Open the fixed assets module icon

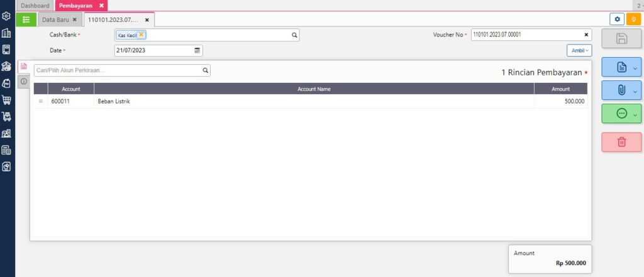pyautogui.click(x=6, y=133)
